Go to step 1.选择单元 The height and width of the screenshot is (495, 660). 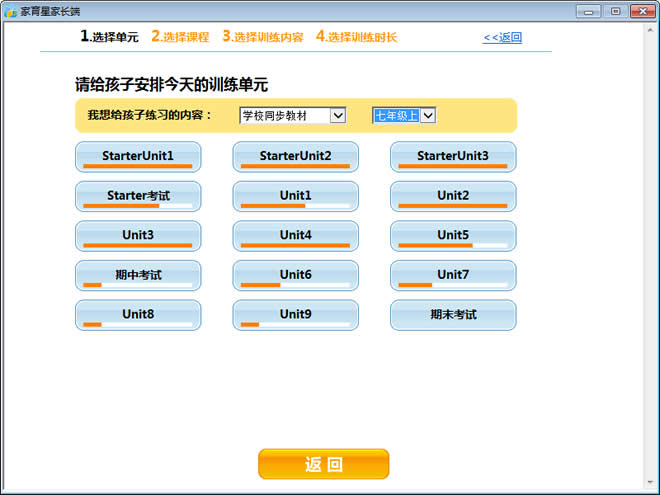(109, 37)
